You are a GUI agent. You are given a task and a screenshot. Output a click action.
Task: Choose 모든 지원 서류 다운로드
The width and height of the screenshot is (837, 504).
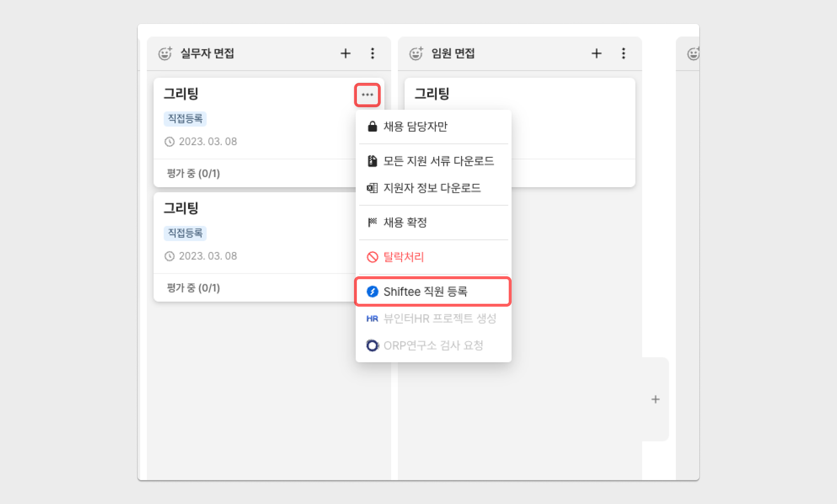point(438,161)
